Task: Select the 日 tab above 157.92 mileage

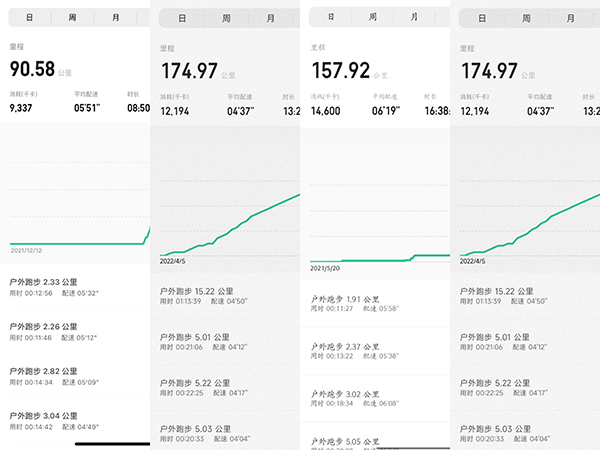Action: click(329, 16)
